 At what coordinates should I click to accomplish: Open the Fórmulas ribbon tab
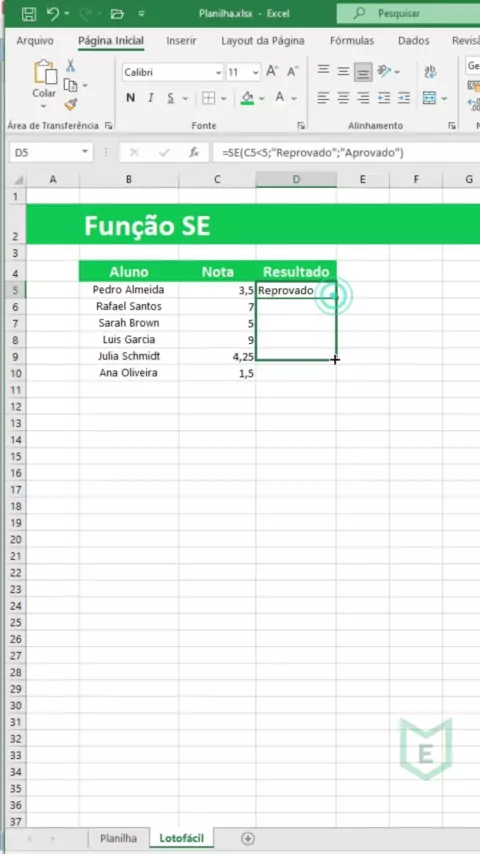[x=352, y=41]
